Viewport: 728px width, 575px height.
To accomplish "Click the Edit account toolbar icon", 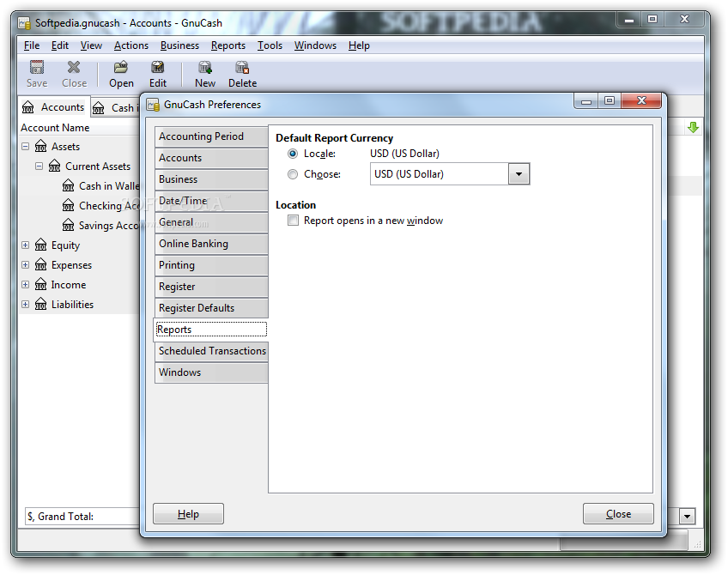I will tap(157, 68).
